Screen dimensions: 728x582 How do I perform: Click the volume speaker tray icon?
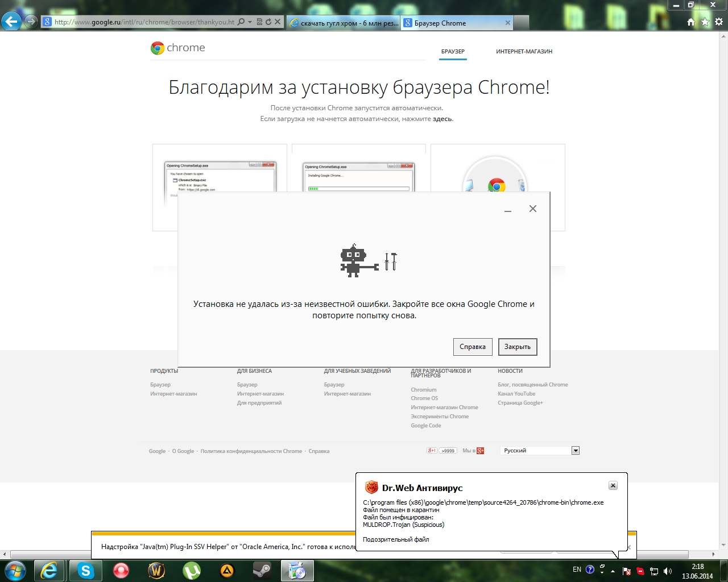[x=668, y=571]
